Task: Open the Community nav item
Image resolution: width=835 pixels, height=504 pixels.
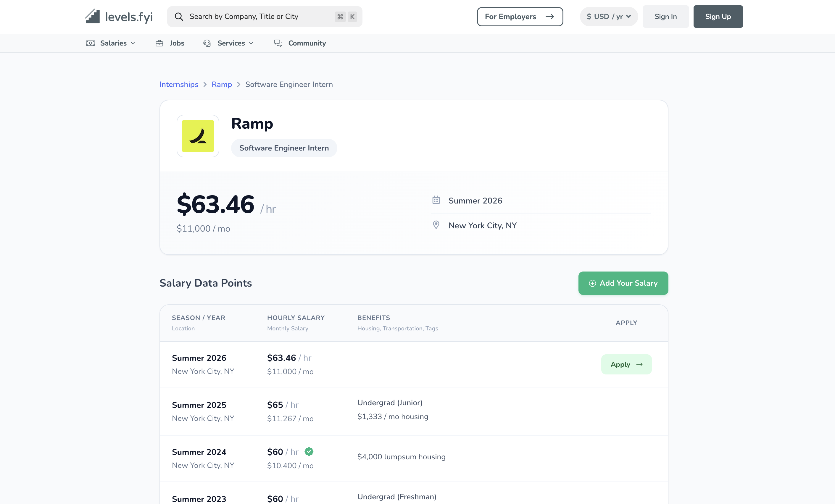Action: [307, 43]
